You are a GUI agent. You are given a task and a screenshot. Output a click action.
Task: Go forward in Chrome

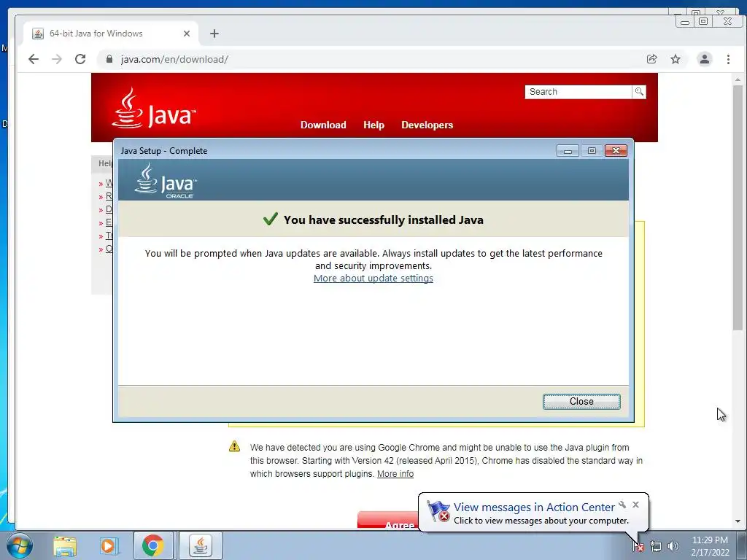tap(57, 59)
